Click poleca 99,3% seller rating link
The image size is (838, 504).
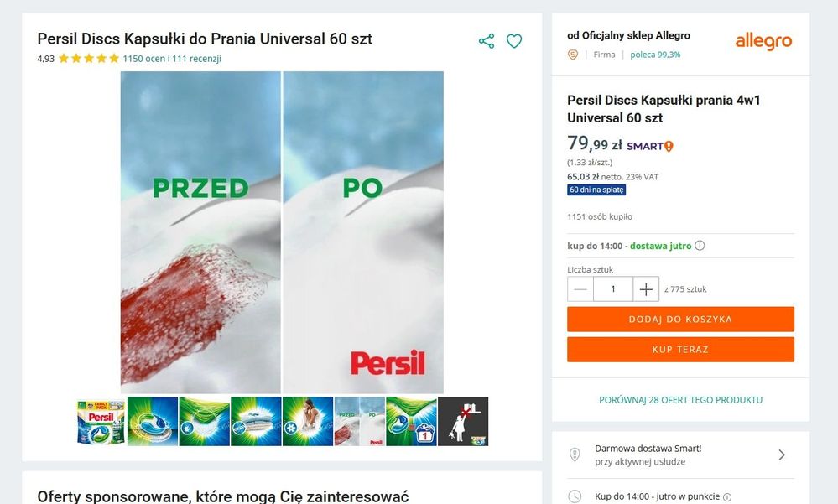click(x=655, y=55)
